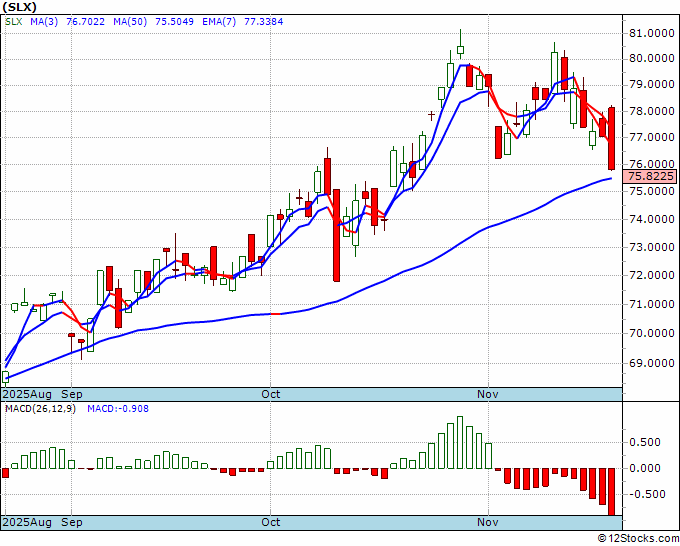Click the last red MACD histogram bar
Viewport: 680px width, 546px height.
point(611,492)
